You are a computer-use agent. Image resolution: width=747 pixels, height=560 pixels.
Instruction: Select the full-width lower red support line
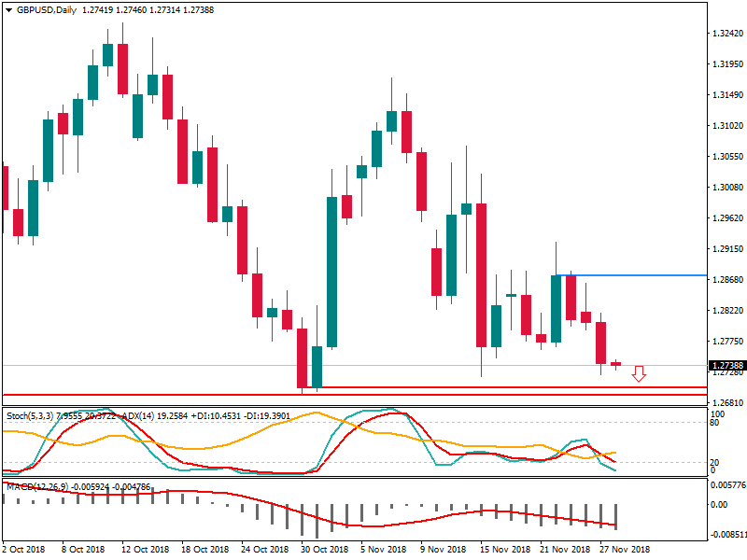pyautogui.click(x=355, y=395)
